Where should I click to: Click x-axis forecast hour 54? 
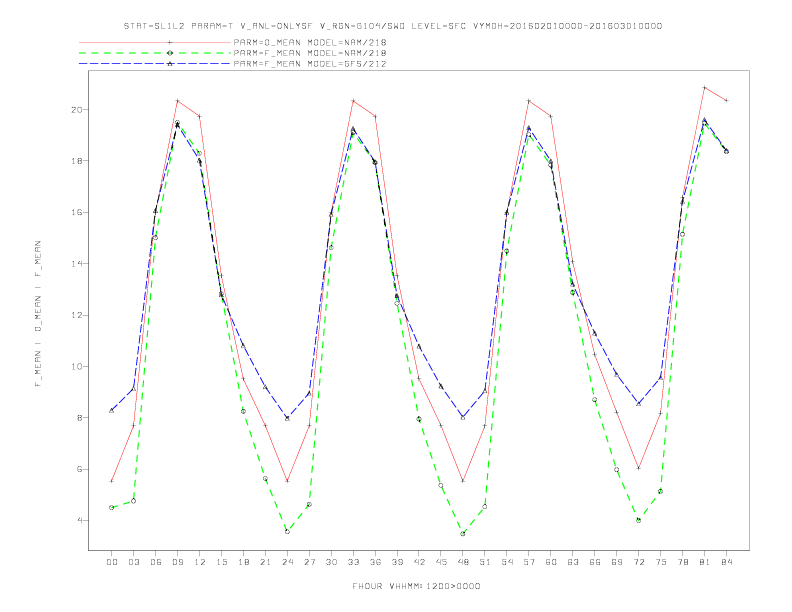(x=507, y=562)
